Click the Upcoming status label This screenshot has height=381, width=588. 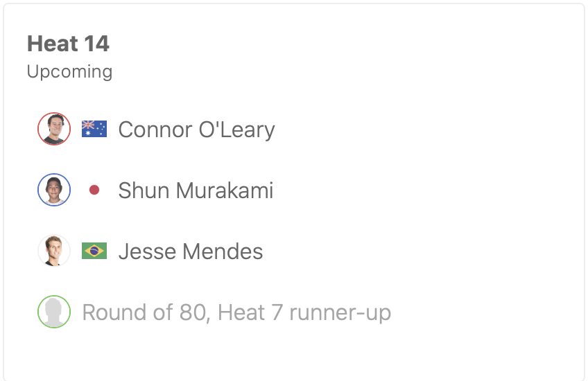pos(69,71)
